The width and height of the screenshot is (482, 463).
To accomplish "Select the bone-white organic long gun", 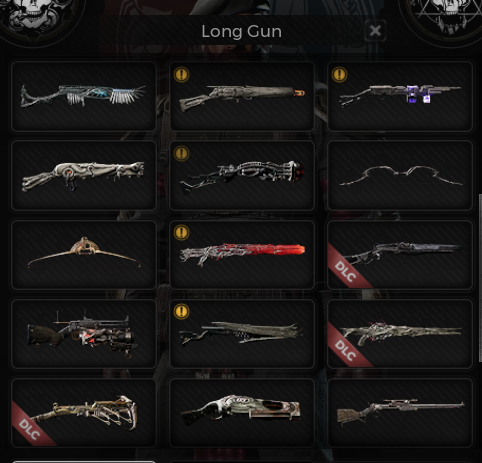I will point(84,175).
